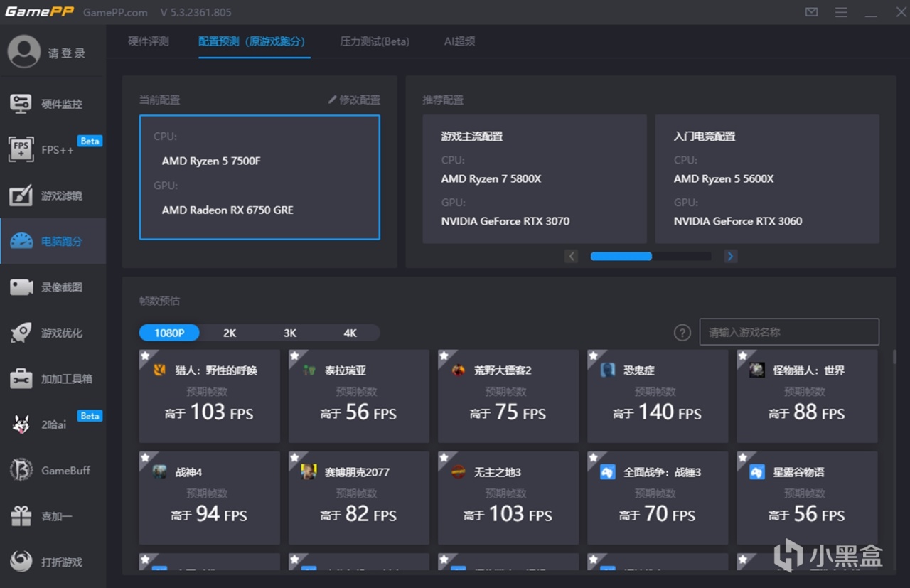Click the 荒野大镖客2 game icon
This screenshot has height=588, width=910.
(459, 370)
